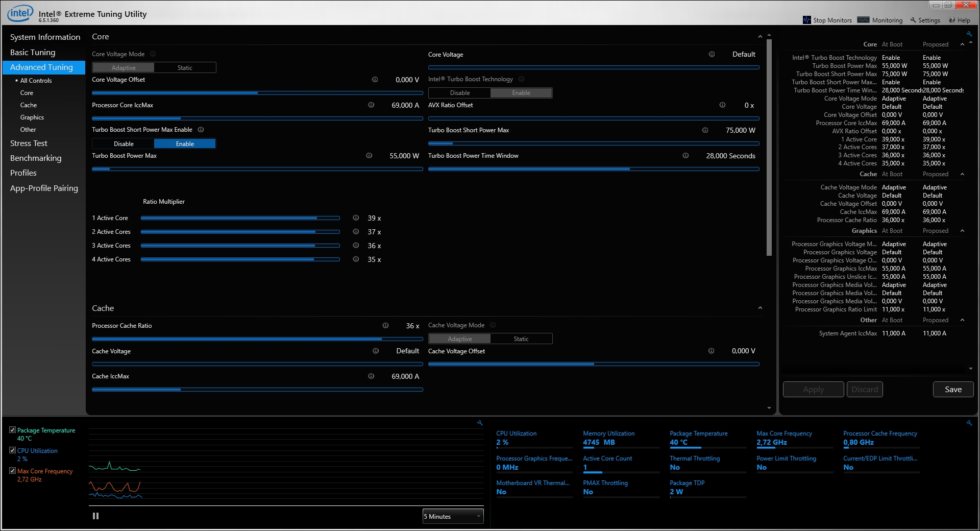The image size is (980, 531).
Task: Collapse the Cache section in main panel
Action: [x=760, y=308]
